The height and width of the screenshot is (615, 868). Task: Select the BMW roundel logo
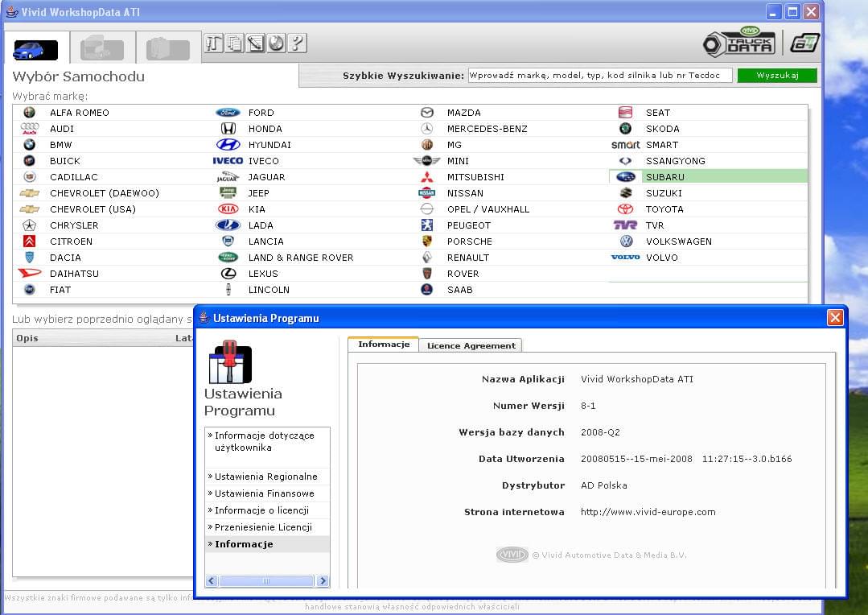(29, 145)
